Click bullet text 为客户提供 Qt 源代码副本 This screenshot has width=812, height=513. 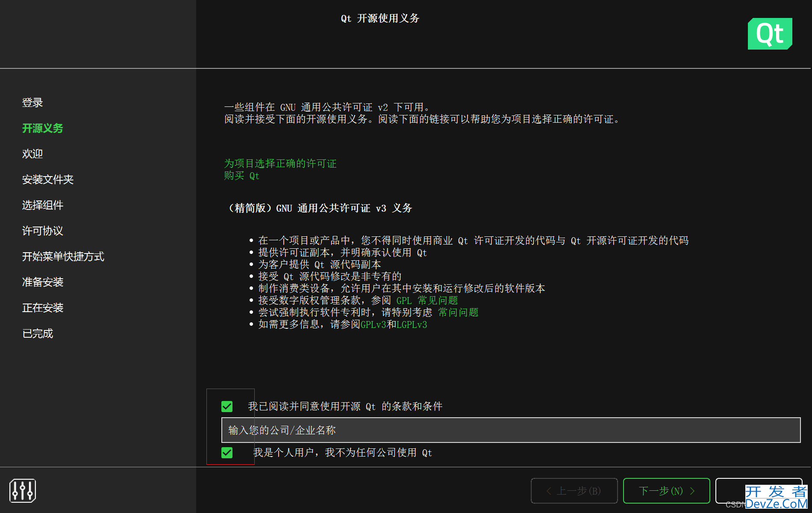point(319,265)
